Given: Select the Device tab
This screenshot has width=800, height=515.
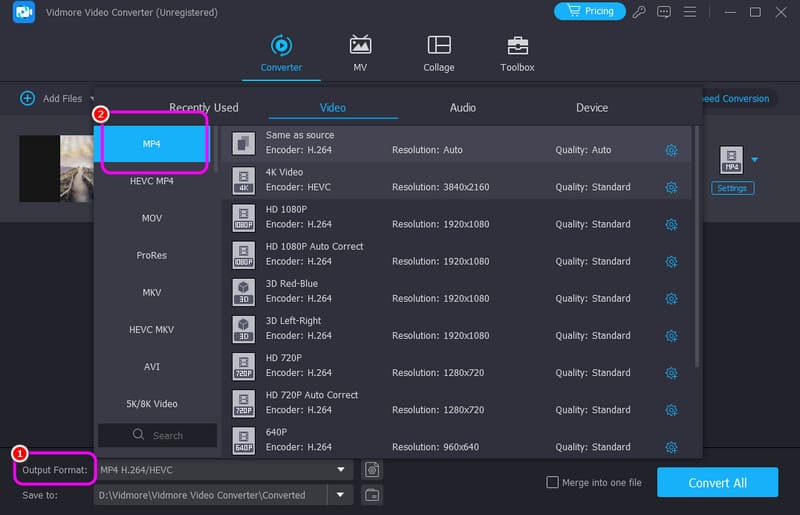Looking at the screenshot, I should pyautogui.click(x=591, y=107).
